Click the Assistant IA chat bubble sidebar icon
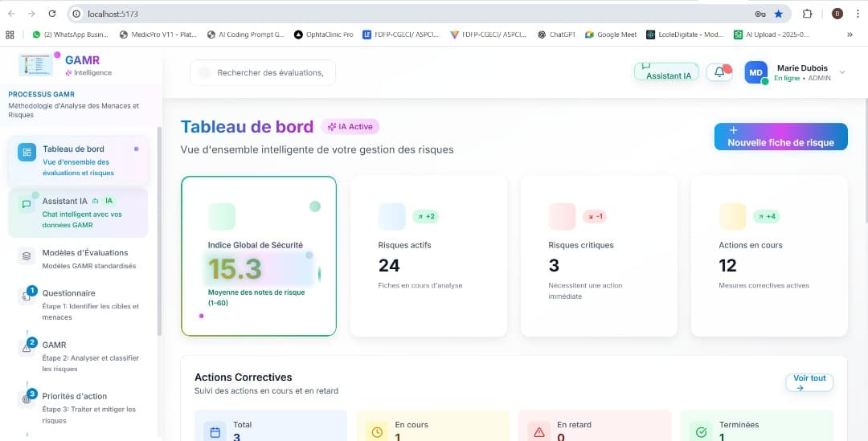 point(27,204)
